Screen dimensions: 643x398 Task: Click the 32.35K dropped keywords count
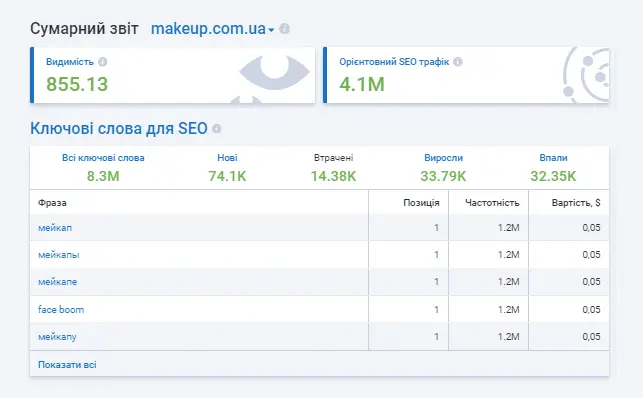point(553,176)
